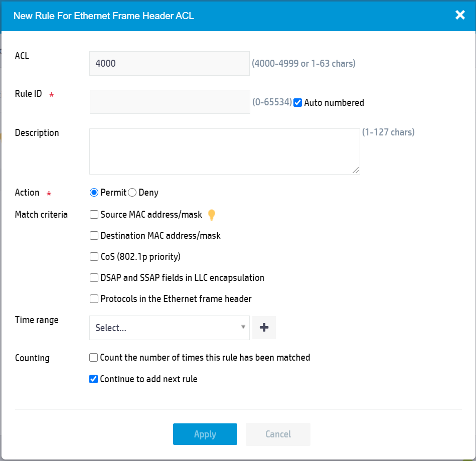
Task: Focus the ACL number input field
Action: click(x=170, y=64)
